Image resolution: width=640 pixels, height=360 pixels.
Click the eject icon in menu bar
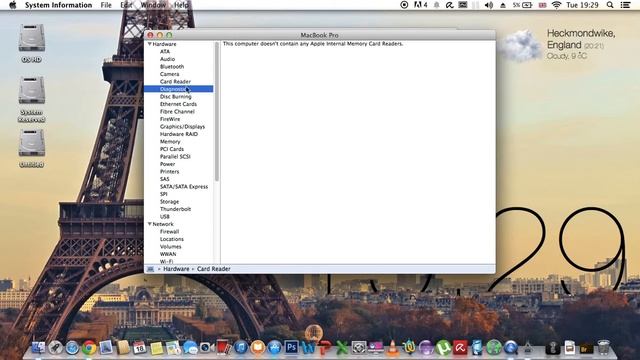503,5
